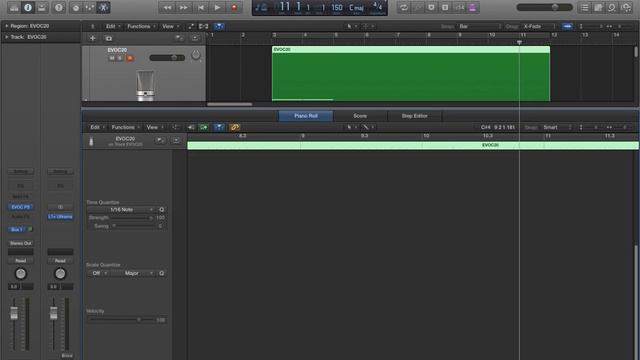Open the Note Pads icon

(x=598, y=7)
